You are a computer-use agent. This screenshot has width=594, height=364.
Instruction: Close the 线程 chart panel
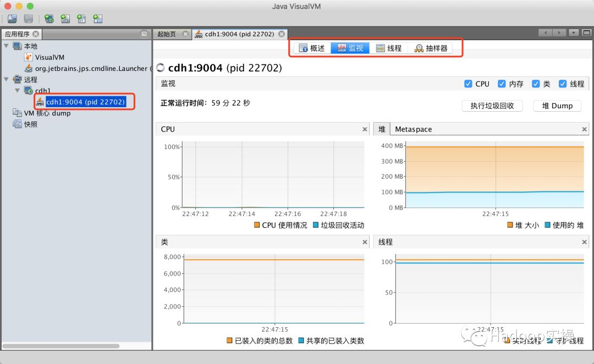coord(584,242)
